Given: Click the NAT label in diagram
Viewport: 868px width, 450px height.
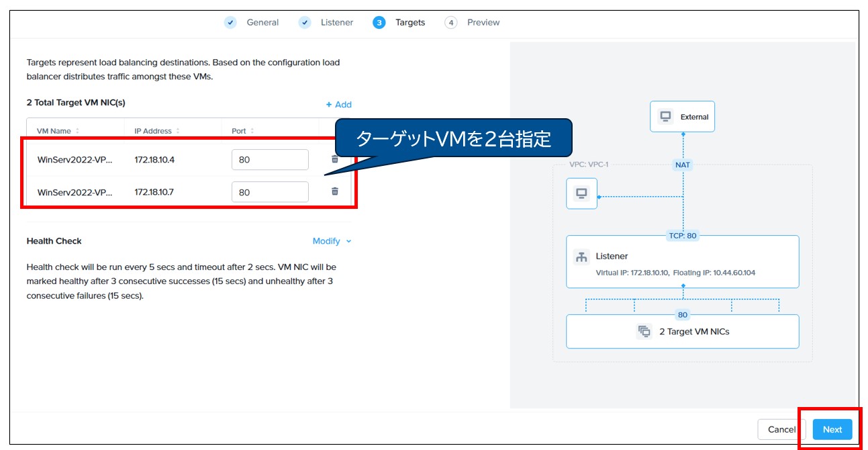Looking at the screenshot, I should pos(682,165).
